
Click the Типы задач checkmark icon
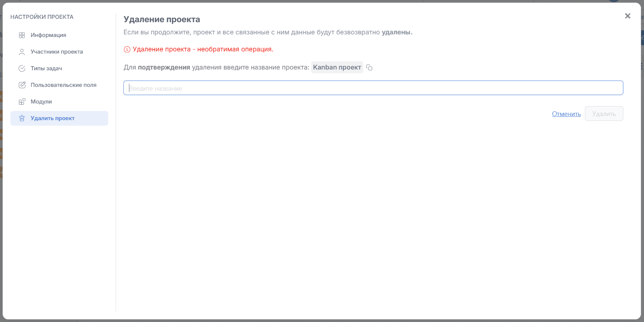[22, 68]
